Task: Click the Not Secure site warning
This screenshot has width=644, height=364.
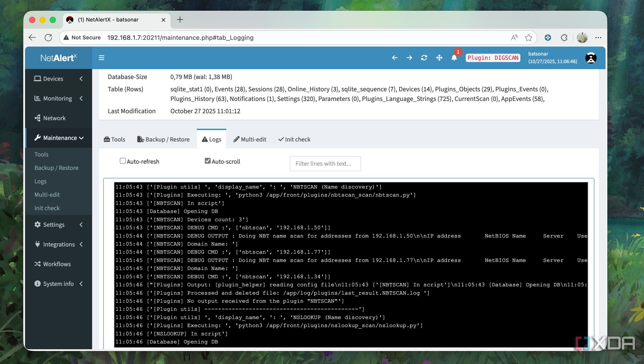Action: (82, 37)
